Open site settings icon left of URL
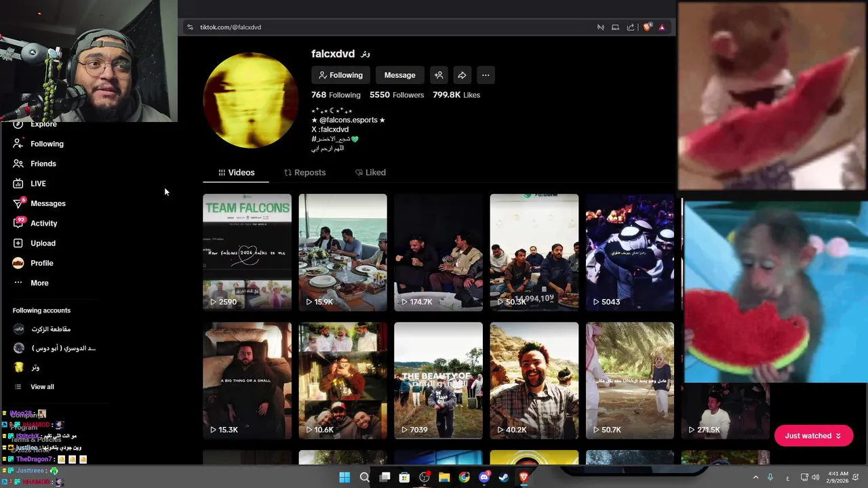 (x=190, y=27)
